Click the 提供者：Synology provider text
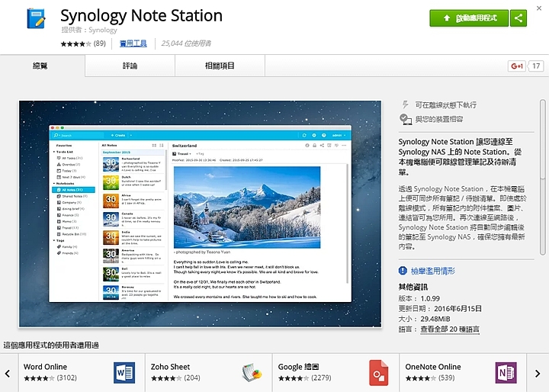Viewport: 549px width, 392px height. tap(89, 31)
